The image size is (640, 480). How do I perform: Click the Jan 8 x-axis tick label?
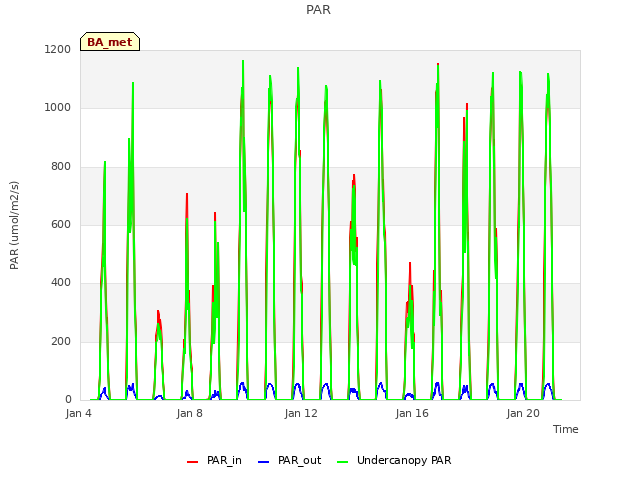[x=190, y=413]
